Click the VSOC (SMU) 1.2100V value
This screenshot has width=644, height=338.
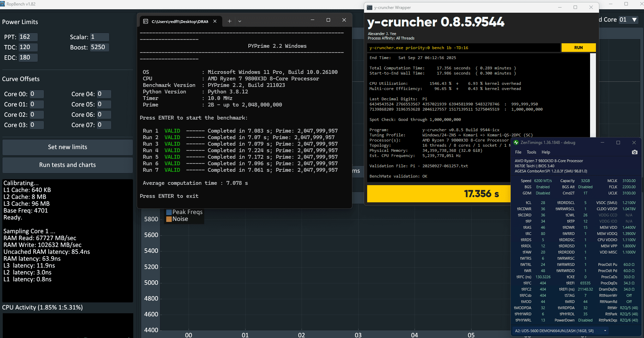click(x=629, y=203)
